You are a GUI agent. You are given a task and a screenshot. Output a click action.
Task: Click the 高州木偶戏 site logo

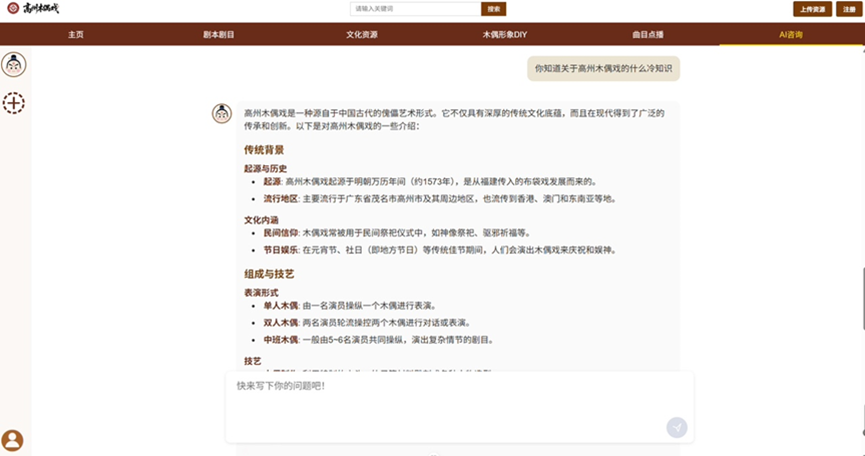click(33, 9)
